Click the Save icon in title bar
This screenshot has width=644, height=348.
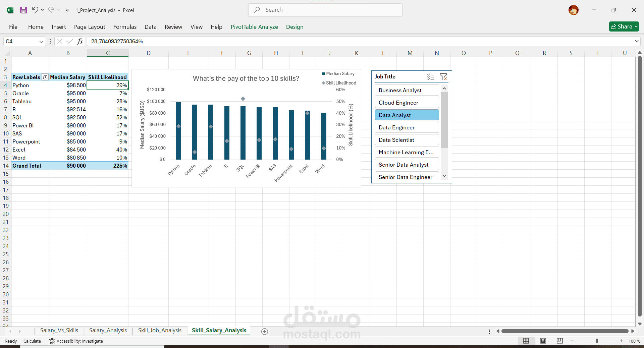click(x=23, y=10)
